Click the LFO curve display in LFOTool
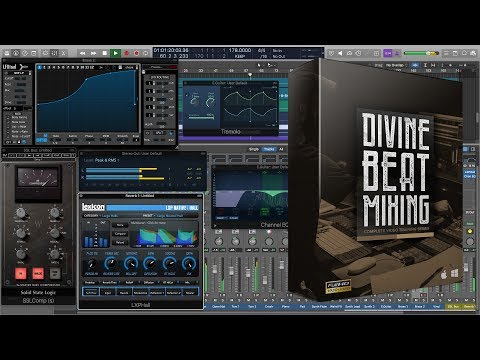Image resolution: width=480 pixels, height=360 pixels. pyautogui.click(x=87, y=101)
